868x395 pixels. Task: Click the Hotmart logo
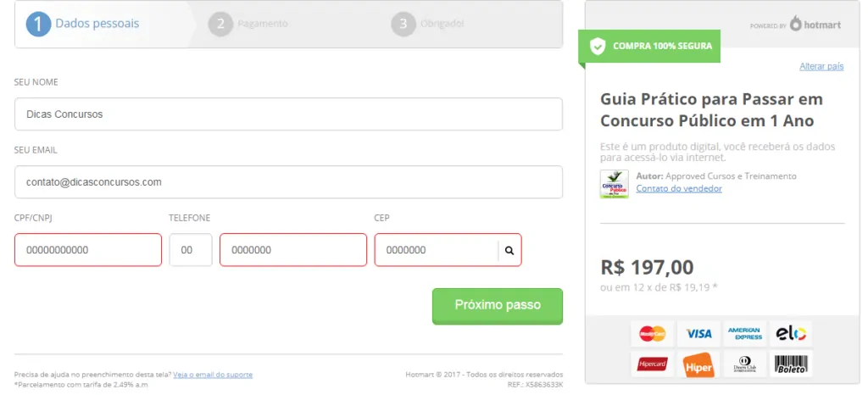pos(815,24)
